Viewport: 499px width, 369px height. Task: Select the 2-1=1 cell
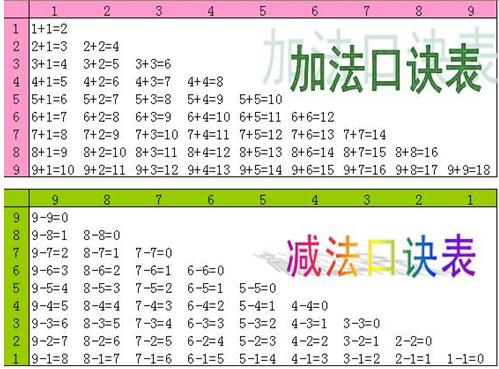click(414, 359)
